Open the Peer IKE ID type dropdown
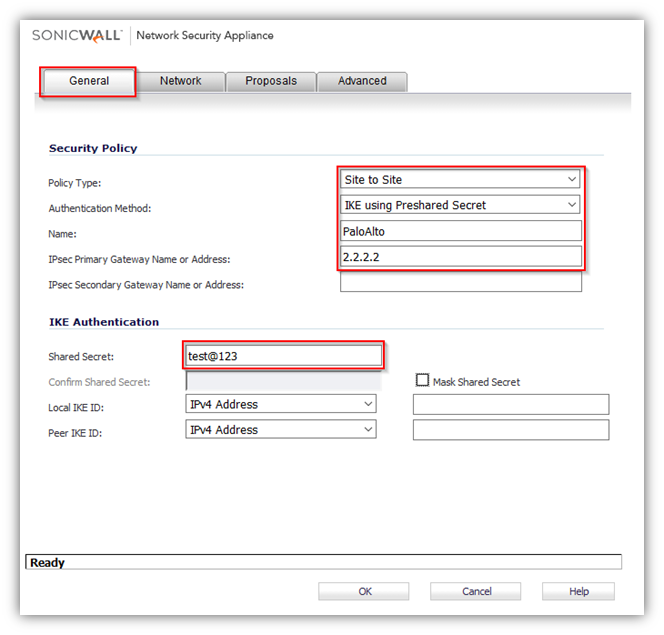The height and width of the screenshot is (635, 664). pyautogui.click(x=281, y=430)
